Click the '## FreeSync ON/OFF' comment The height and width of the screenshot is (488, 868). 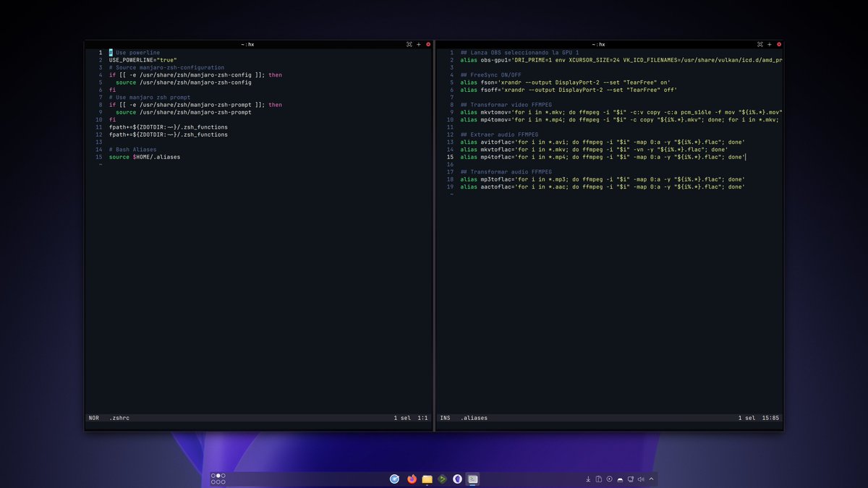pyautogui.click(x=490, y=75)
